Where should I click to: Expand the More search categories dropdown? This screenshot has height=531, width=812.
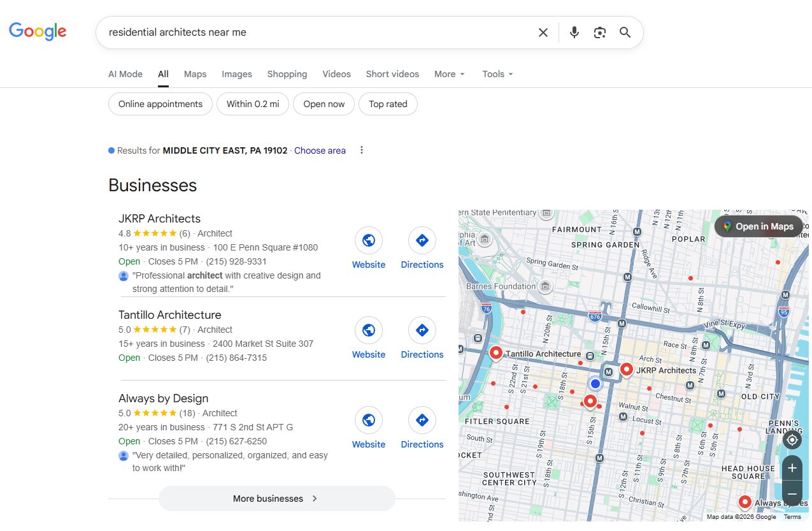449,74
